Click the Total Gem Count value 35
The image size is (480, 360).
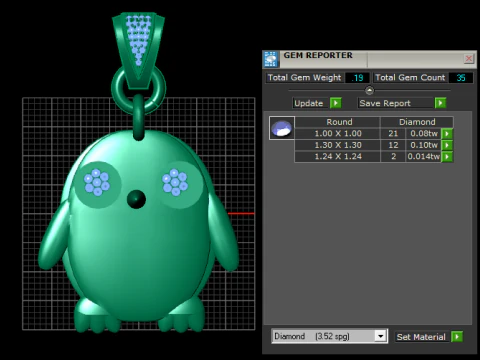pyautogui.click(x=461, y=78)
